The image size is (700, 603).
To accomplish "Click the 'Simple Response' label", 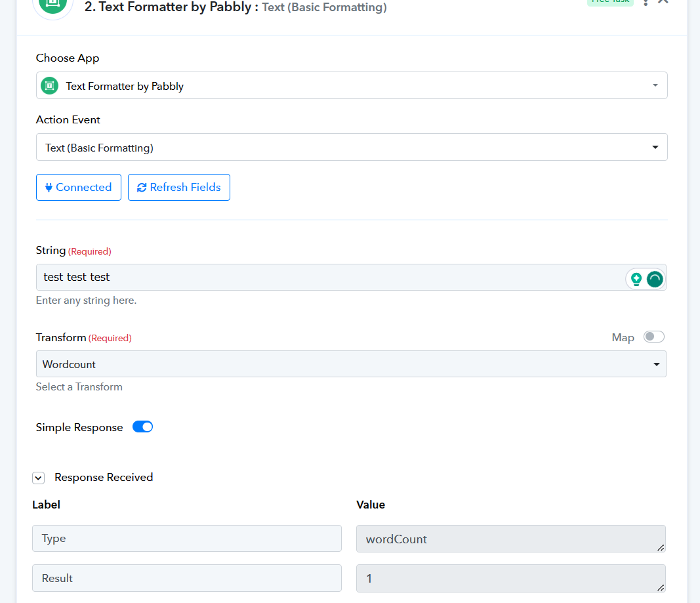I will pos(79,428).
